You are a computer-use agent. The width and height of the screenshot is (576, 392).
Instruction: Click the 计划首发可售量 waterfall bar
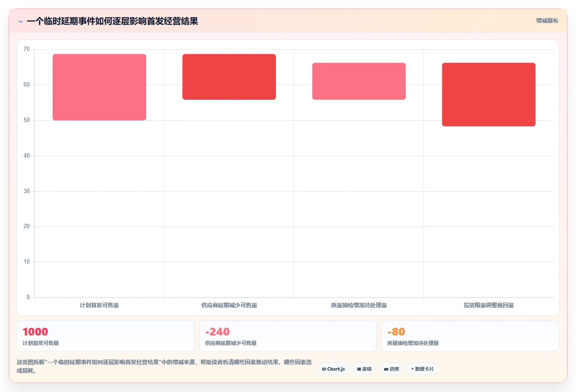tap(99, 87)
